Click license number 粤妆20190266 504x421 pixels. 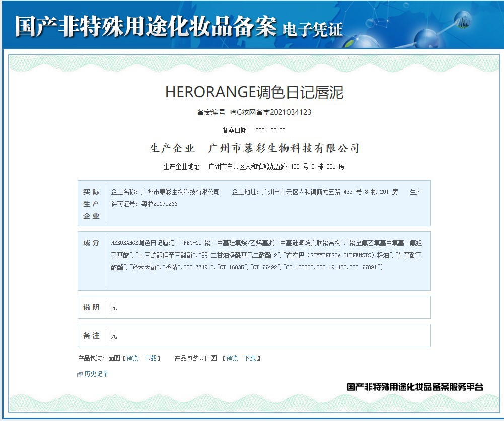[160, 204]
